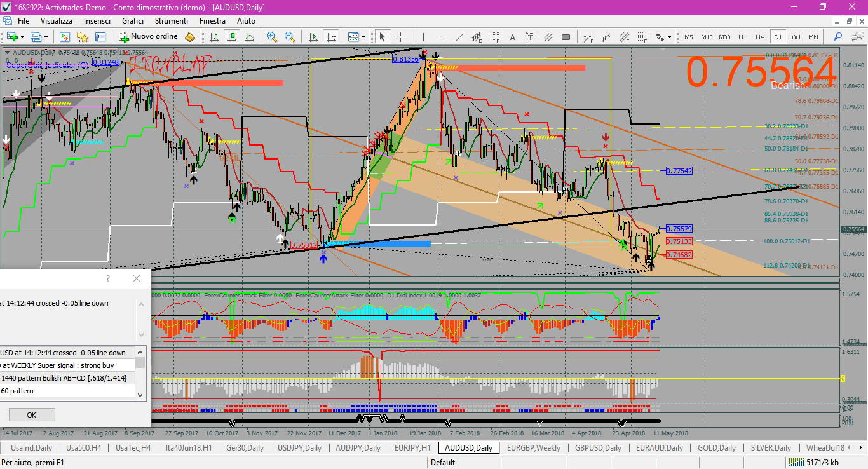Open the Strumenti menu

[172, 21]
